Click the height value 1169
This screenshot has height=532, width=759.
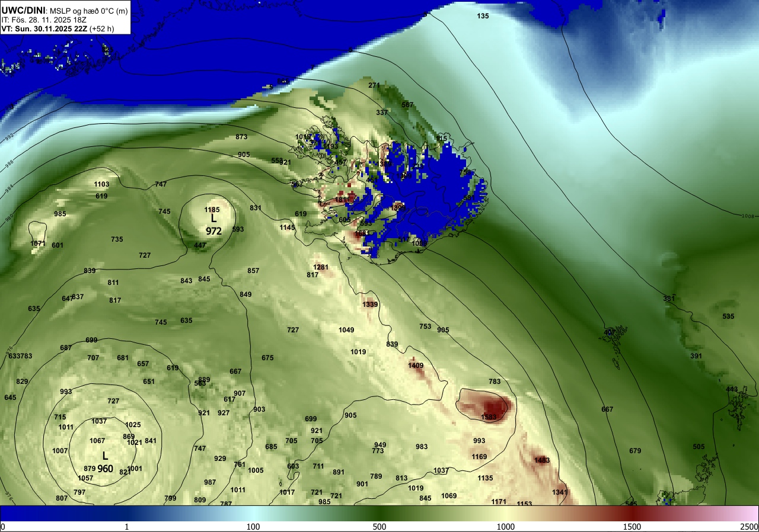(479, 457)
